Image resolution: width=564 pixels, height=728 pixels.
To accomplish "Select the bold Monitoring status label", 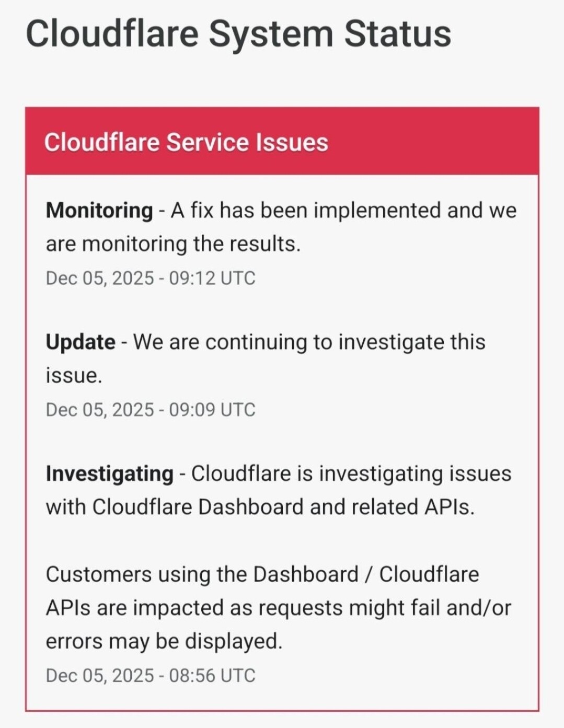I will click(x=99, y=211).
